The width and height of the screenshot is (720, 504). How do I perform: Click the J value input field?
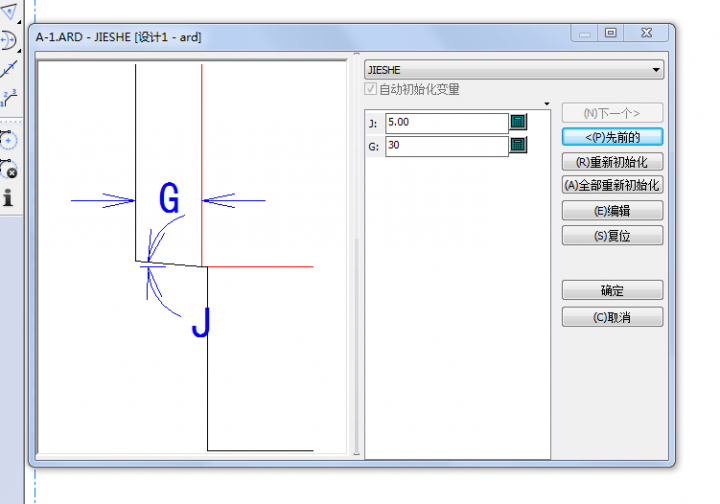(447, 122)
